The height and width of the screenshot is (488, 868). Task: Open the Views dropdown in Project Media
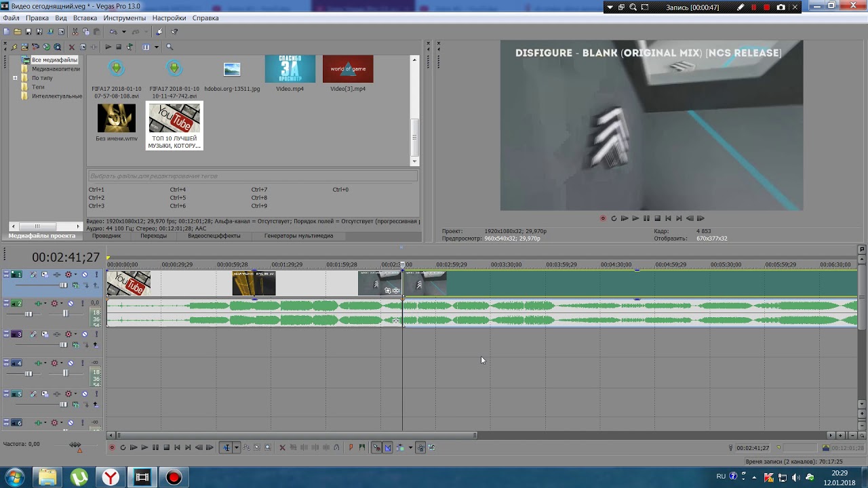[157, 47]
